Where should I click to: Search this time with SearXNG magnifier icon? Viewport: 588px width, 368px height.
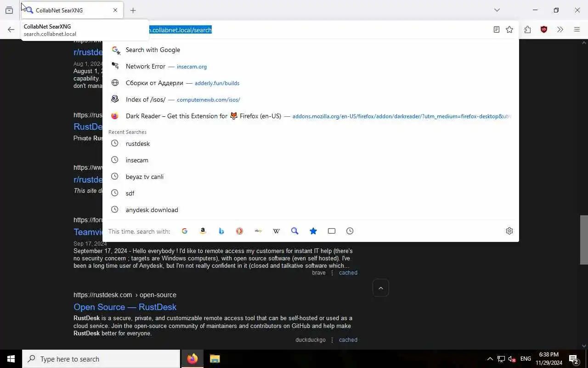click(295, 231)
